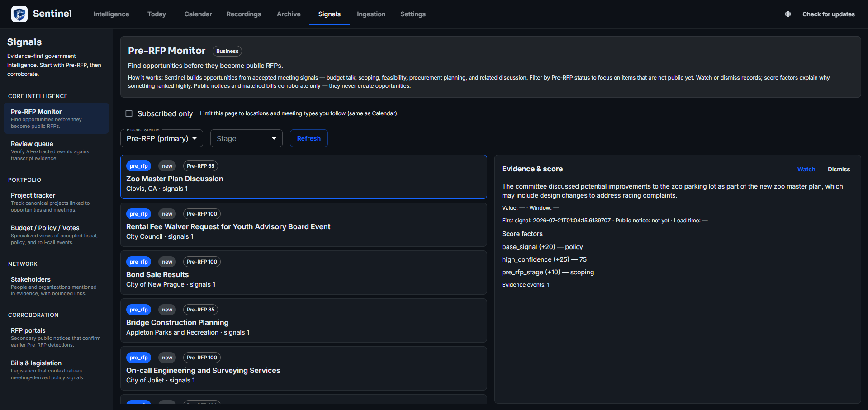The height and width of the screenshot is (410, 868).
Task: Click the Sentinel shield logo icon
Action: point(19,14)
